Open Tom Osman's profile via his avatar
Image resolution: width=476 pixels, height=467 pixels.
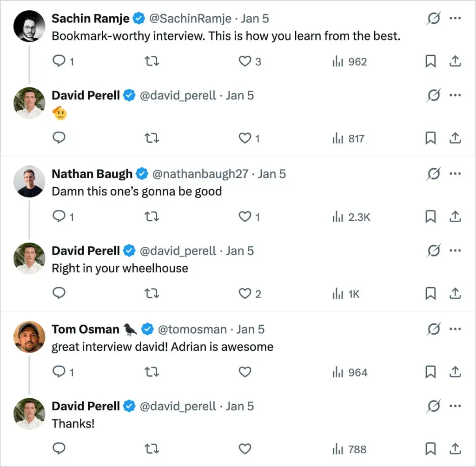pyautogui.click(x=29, y=337)
